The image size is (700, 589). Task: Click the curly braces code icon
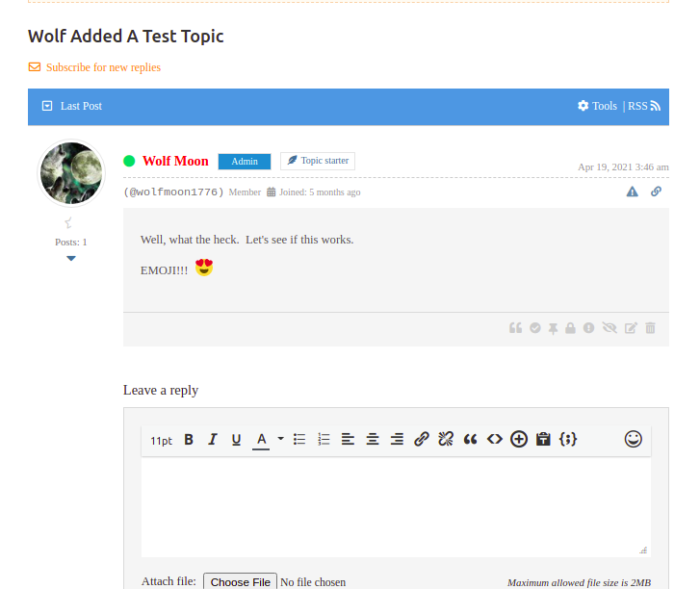click(x=568, y=440)
